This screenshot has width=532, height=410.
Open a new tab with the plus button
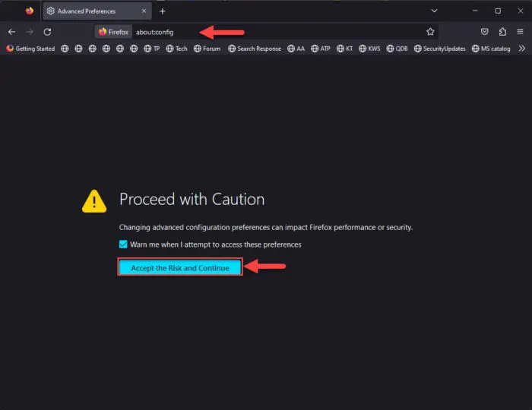click(162, 11)
